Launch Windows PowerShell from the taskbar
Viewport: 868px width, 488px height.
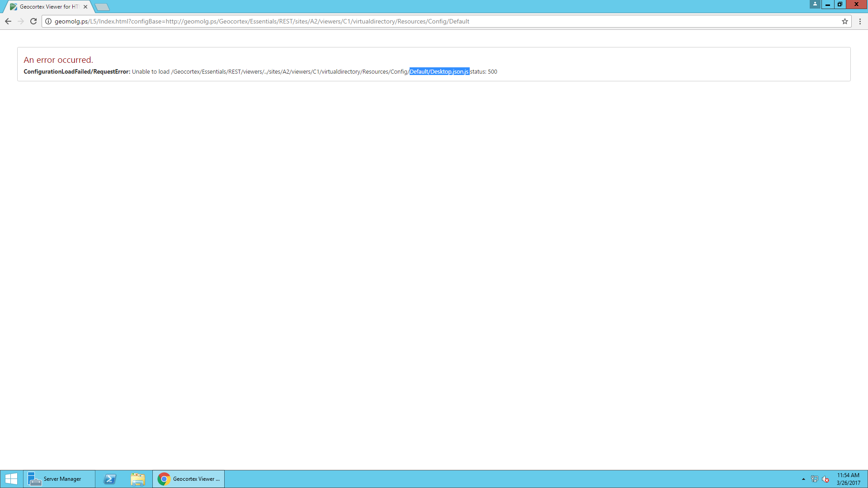[110, 479]
